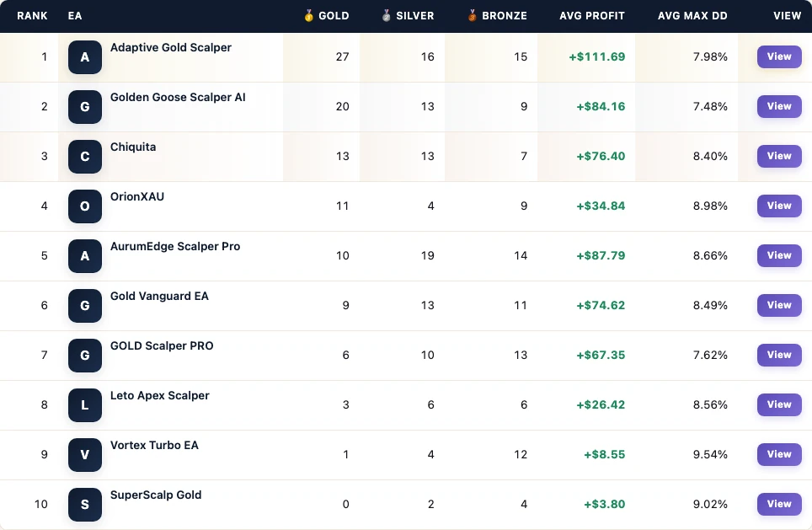Click the SuperScalp Gold 'S' avatar
812x530 pixels.
point(85,505)
